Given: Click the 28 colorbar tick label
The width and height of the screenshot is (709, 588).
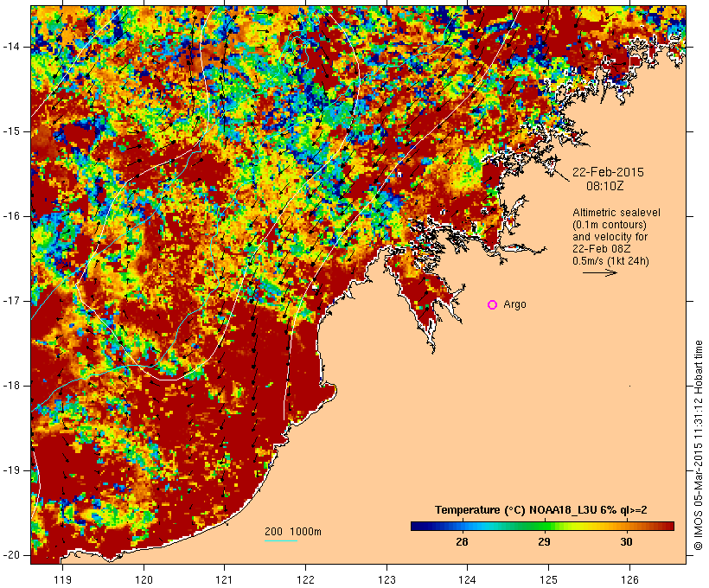Looking at the screenshot, I should point(462,542).
